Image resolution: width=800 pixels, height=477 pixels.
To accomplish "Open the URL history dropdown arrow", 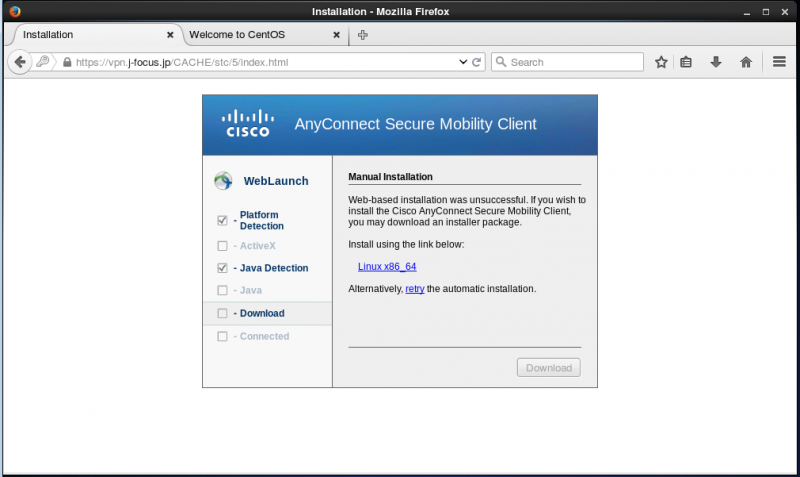I will click(x=463, y=62).
